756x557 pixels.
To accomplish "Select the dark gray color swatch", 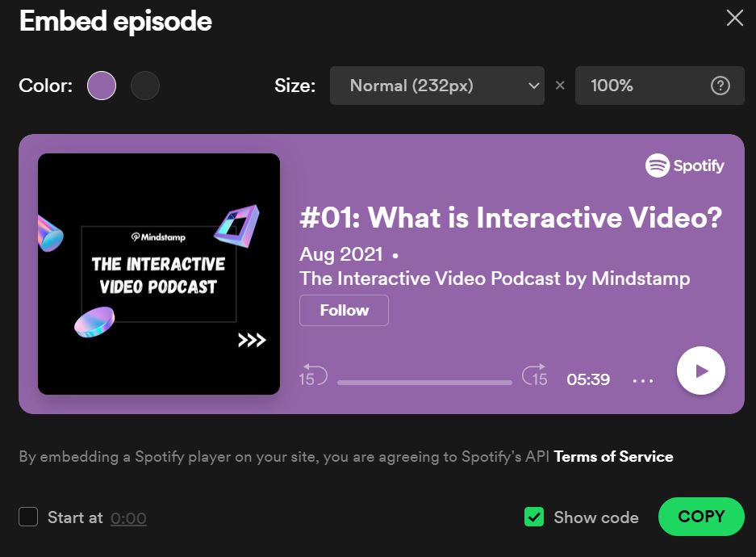I will (x=145, y=86).
